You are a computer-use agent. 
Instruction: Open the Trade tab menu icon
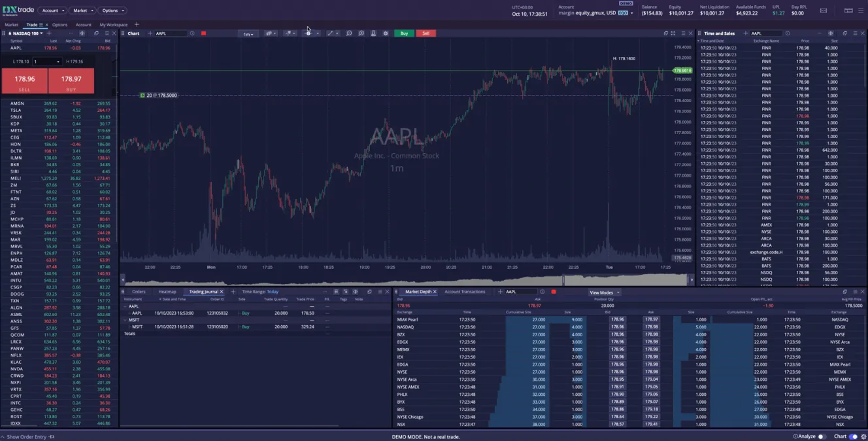(41, 25)
